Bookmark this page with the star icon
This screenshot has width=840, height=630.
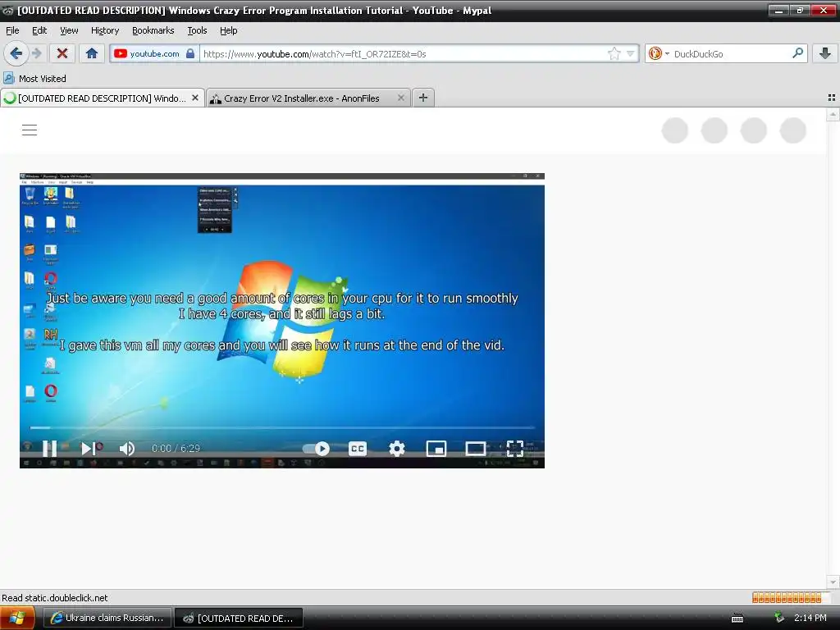tap(614, 53)
